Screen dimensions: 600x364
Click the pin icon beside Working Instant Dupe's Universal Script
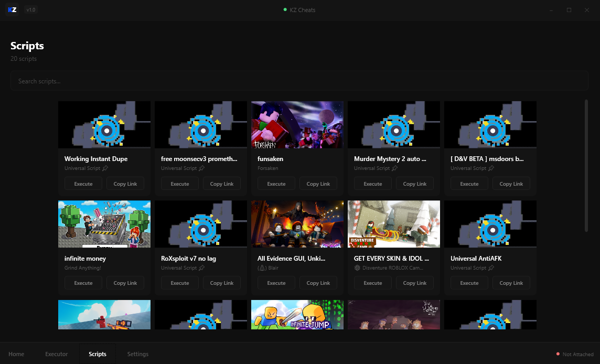105,168
